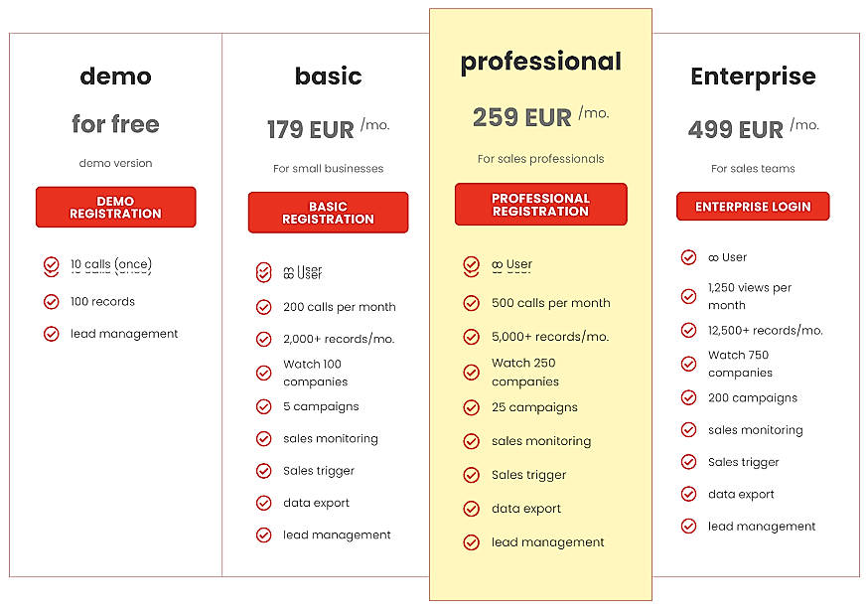Select the "professional" plan heading
Screen dimensions: 868x610
[540, 61]
